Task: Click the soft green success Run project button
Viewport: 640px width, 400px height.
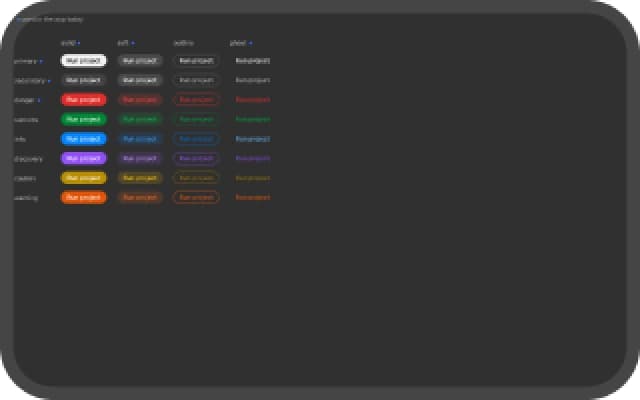Action: [140, 119]
